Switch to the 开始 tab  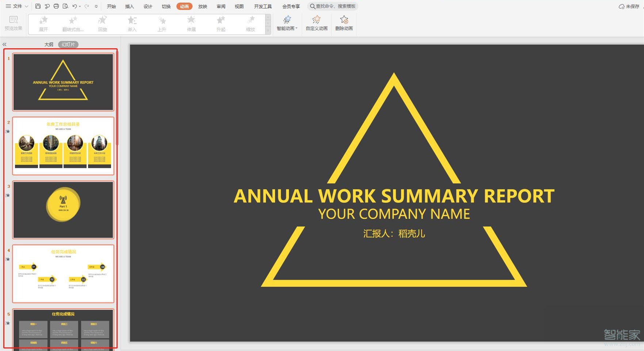tap(111, 6)
